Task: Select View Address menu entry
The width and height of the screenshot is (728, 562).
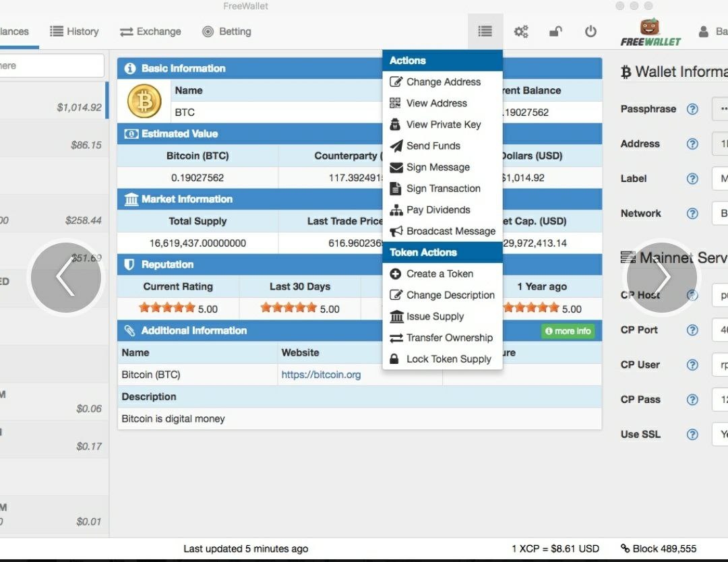Action: click(442, 104)
